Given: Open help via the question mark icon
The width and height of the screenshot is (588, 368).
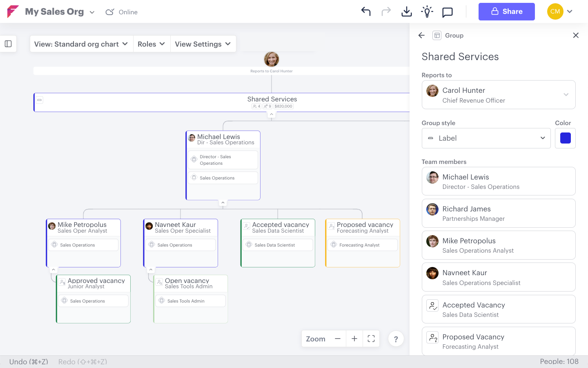Looking at the screenshot, I should tap(396, 339).
